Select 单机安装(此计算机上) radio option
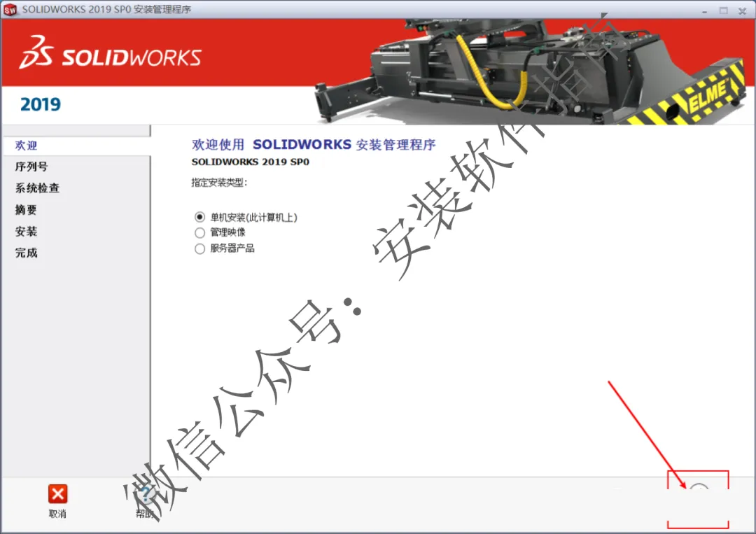756x534 pixels. point(199,217)
